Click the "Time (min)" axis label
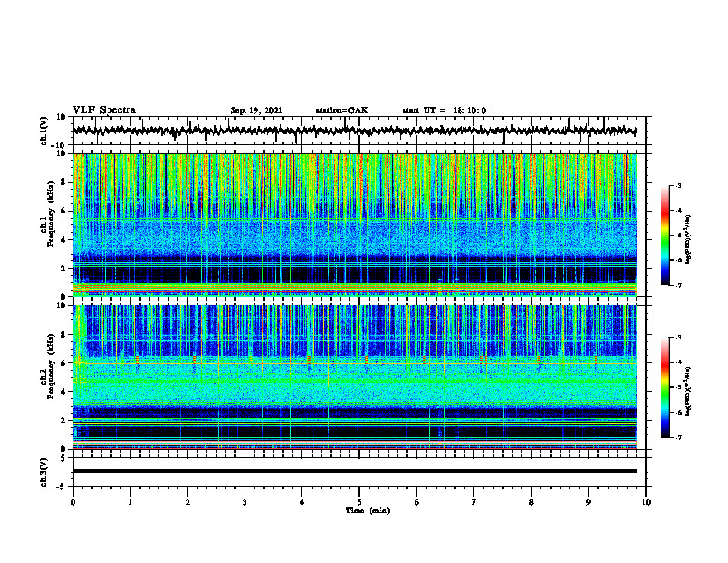Screen dimensions: 728x563 [x=368, y=511]
